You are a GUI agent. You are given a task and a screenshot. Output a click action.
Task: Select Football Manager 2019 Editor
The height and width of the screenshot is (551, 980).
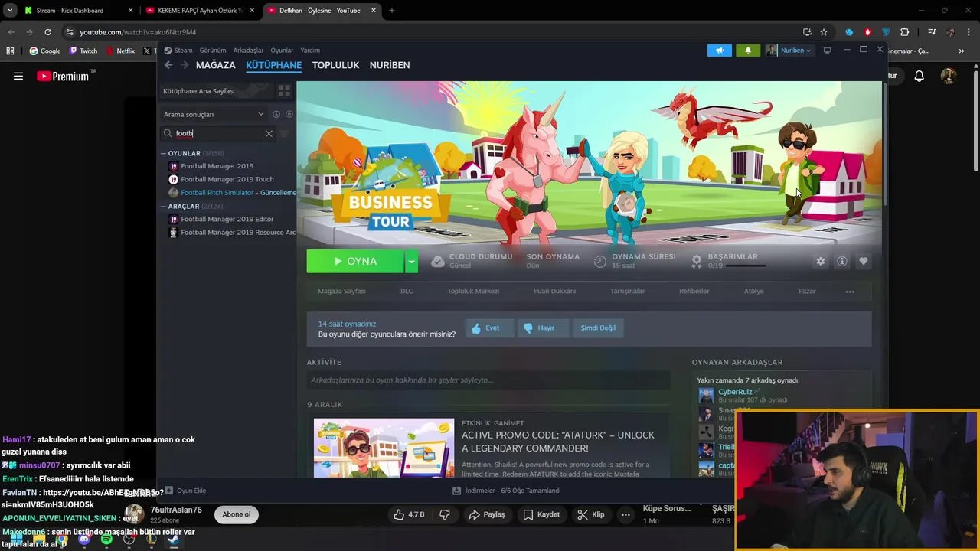(227, 220)
